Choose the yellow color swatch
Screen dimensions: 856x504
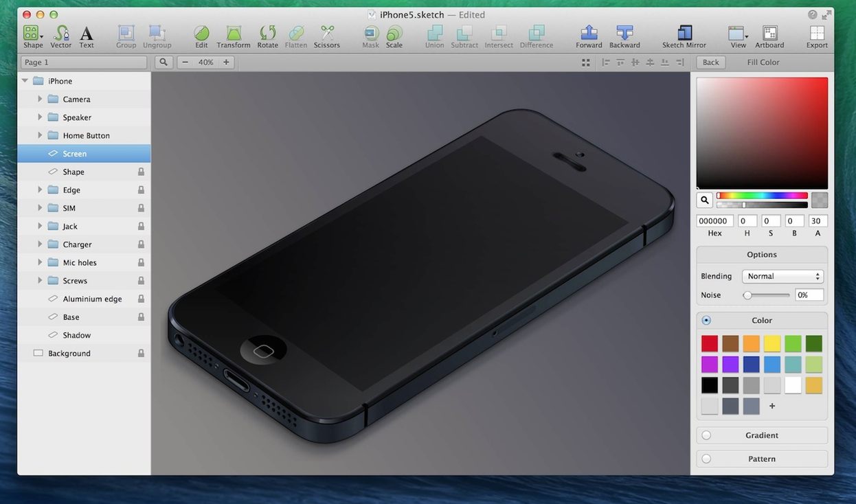pos(772,343)
